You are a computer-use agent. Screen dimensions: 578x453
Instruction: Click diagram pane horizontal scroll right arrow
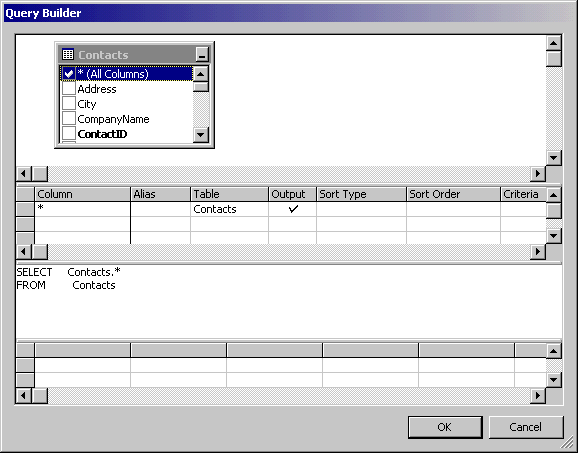point(538,173)
